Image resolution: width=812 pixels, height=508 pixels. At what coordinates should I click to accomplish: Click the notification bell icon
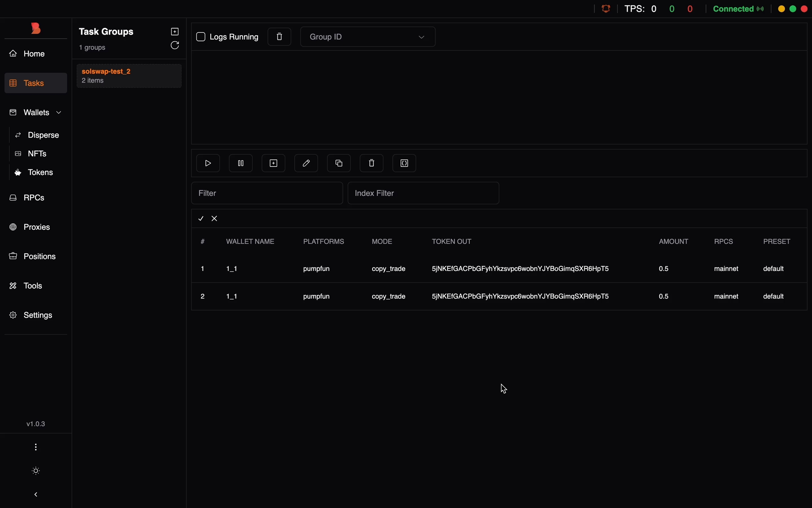tap(606, 9)
